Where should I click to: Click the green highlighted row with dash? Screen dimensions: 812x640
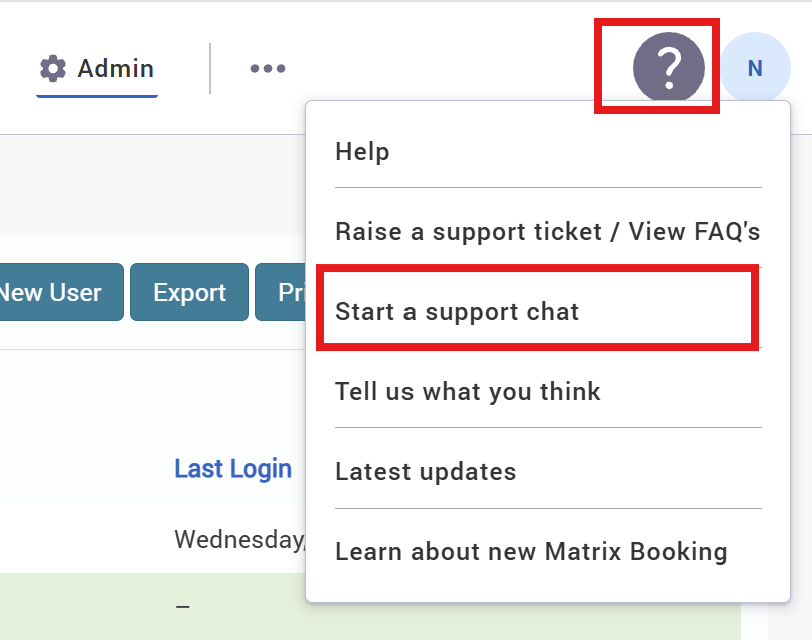[150, 606]
